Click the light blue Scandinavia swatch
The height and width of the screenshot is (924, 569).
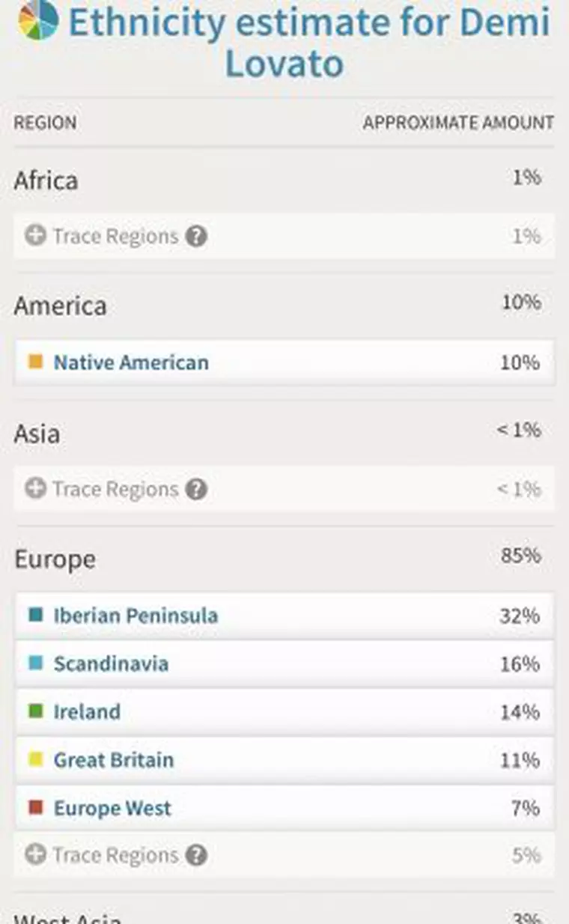(35, 663)
